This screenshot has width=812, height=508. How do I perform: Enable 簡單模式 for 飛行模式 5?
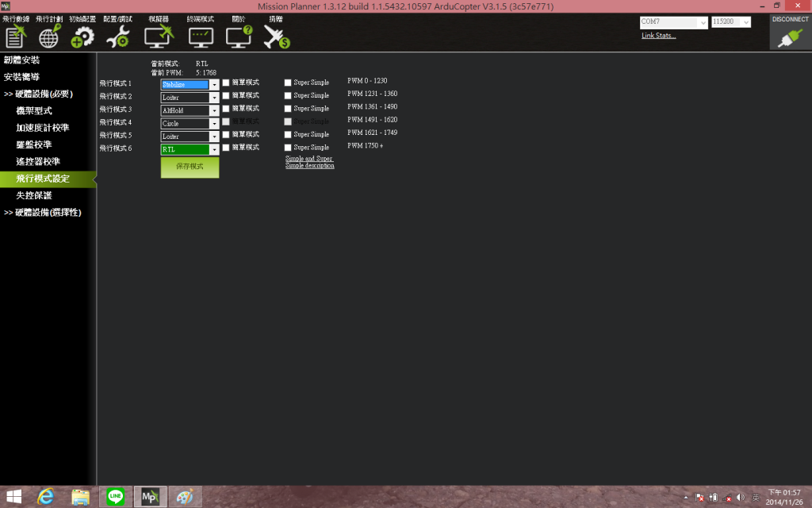226,134
